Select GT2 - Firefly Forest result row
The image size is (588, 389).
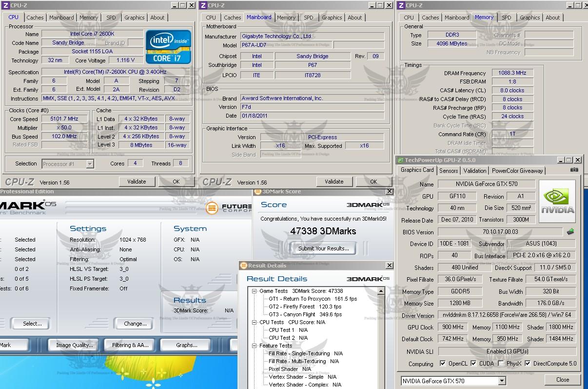click(x=305, y=307)
